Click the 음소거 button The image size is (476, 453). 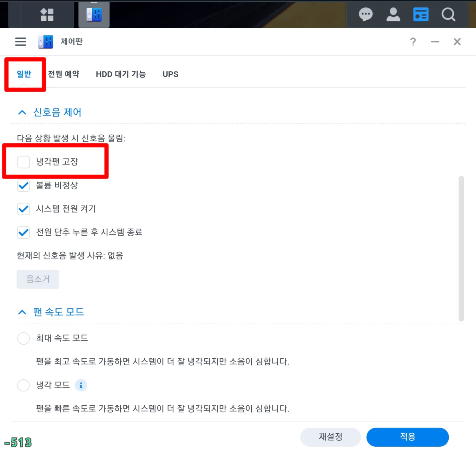(x=38, y=279)
